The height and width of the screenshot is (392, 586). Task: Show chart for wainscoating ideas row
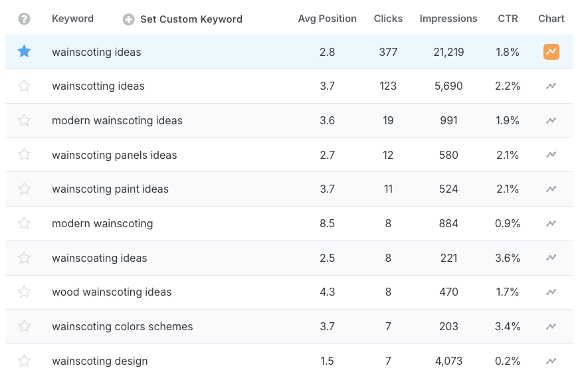(551, 258)
